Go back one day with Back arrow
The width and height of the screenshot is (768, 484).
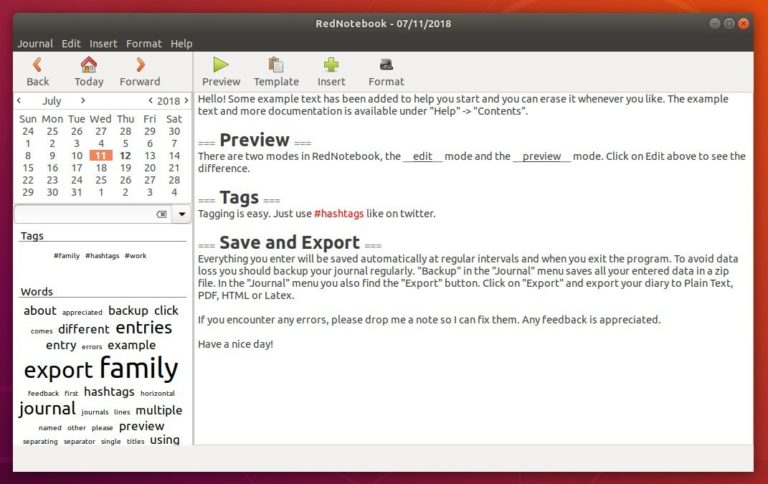point(37,72)
